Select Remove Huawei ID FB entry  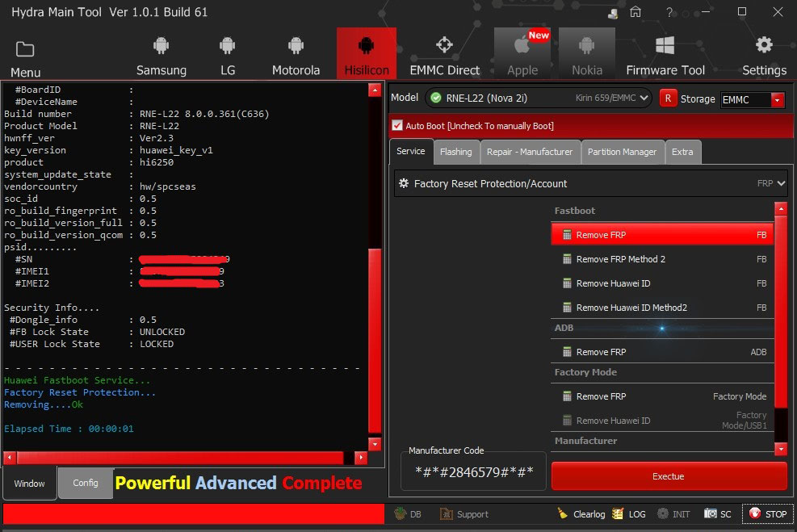tap(662, 283)
